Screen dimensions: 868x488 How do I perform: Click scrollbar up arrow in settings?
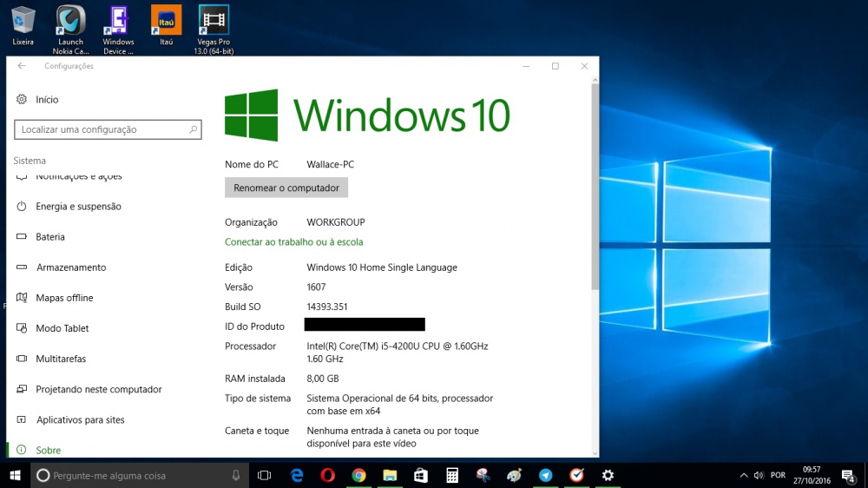coord(595,80)
